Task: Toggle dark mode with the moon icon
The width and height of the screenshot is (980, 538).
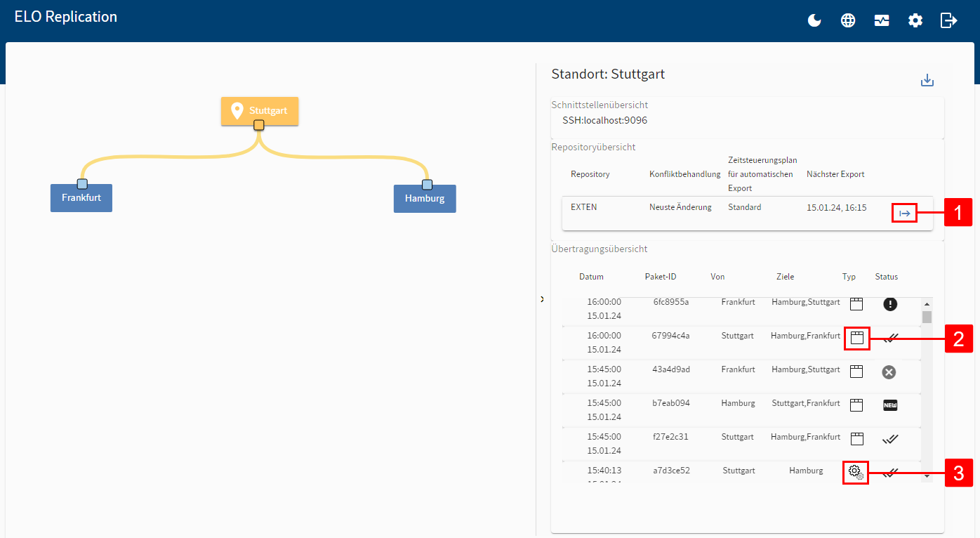Action: tap(814, 20)
